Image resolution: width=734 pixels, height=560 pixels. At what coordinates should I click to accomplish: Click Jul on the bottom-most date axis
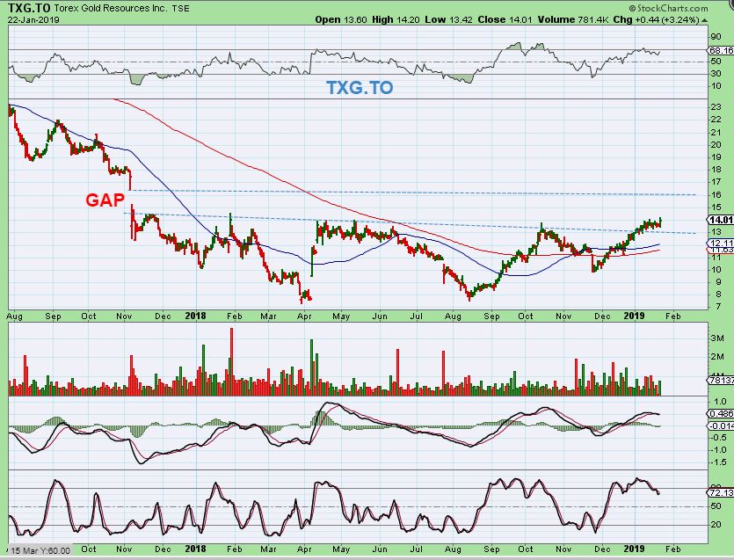[x=416, y=549]
